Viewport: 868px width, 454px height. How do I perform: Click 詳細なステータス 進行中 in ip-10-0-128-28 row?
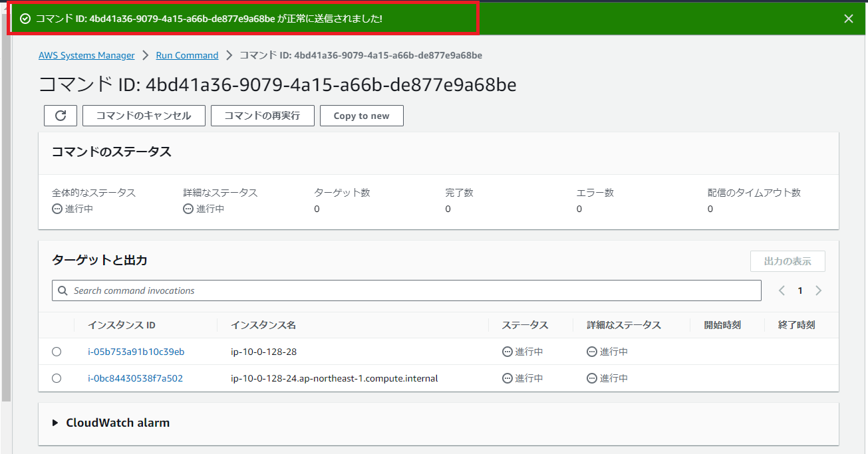pyautogui.click(x=607, y=352)
